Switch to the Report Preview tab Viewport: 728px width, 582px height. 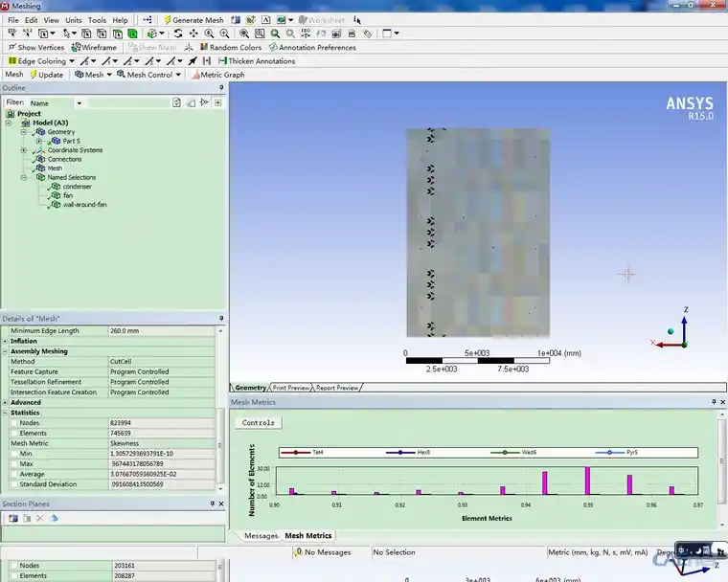click(x=337, y=388)
